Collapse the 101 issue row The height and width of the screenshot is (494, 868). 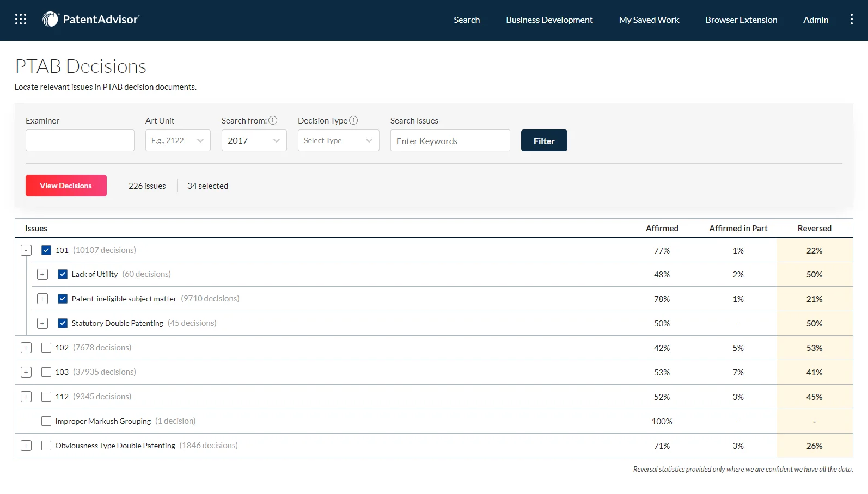click(26, 250)
